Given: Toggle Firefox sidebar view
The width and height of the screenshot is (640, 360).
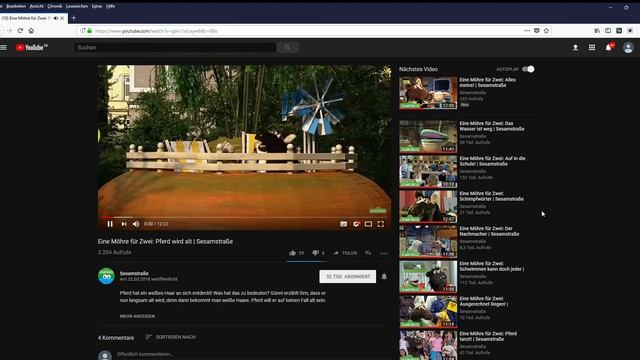Looking at the screenshot, I should (608, 31).
